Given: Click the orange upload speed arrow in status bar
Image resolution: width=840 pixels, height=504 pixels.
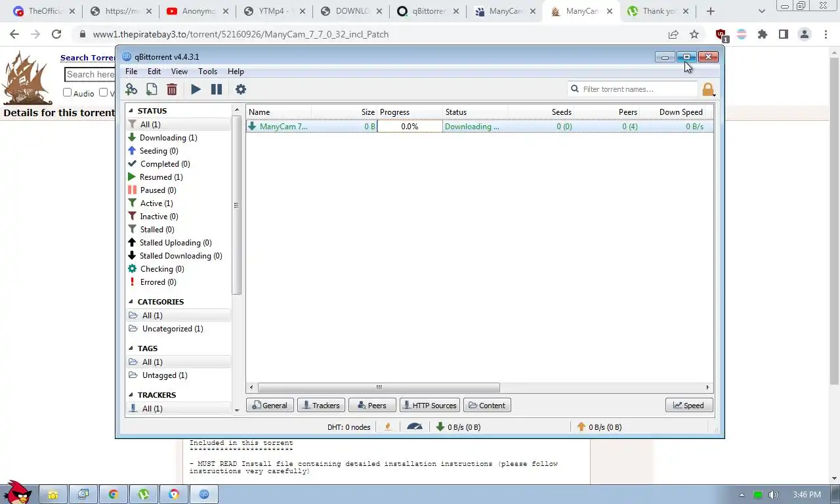Looking at the screenshot, I should pyautogui.click(x=581, y=427).
